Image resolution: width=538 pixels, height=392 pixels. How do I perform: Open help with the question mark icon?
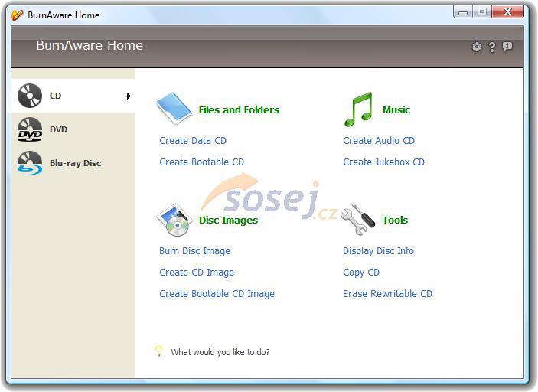point(492,47)
